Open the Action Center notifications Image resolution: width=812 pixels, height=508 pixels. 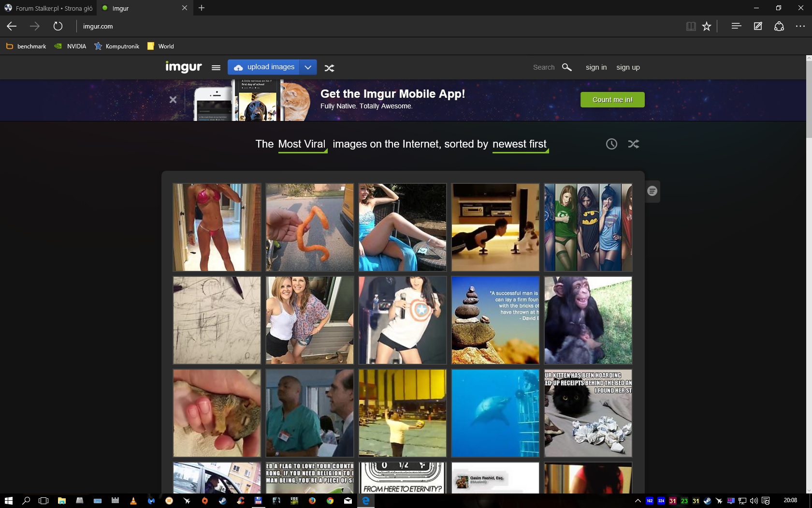(766, 501)
